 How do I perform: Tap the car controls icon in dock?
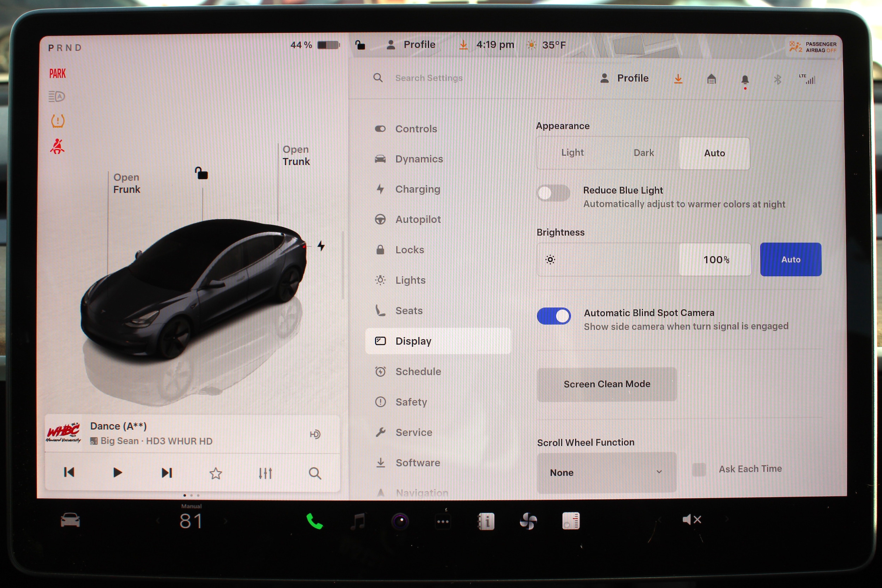click(70, 521)
